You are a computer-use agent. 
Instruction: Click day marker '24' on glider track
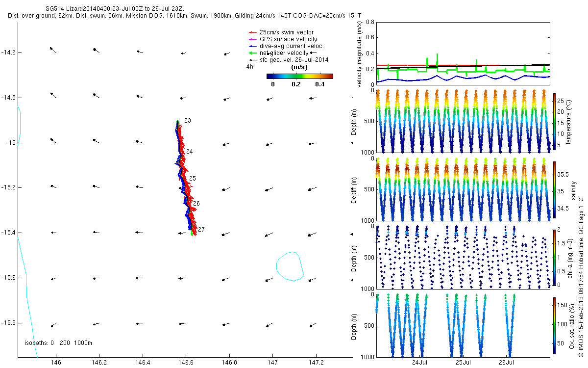[x=189, y=152]
